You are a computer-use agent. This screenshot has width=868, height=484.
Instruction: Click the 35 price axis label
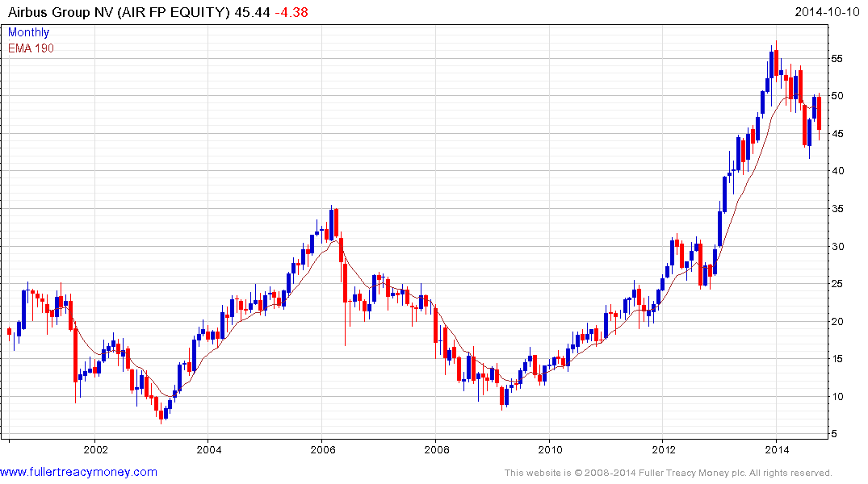[837, 209]
